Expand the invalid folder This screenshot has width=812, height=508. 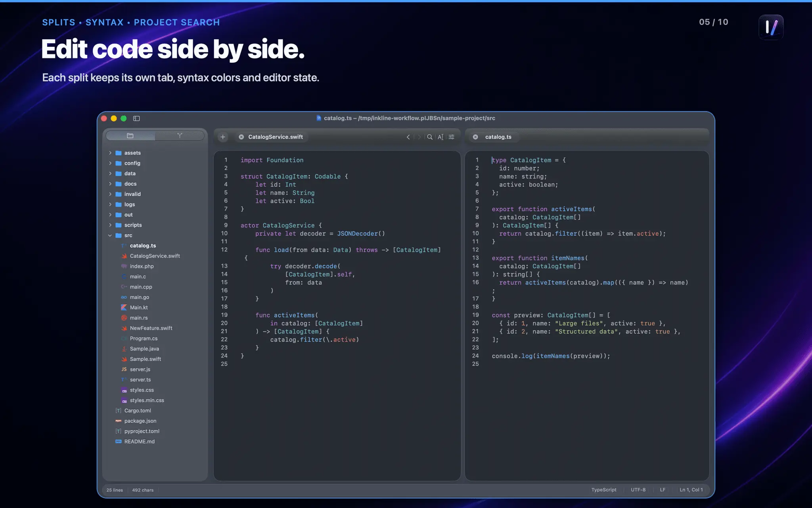(110, 194)
